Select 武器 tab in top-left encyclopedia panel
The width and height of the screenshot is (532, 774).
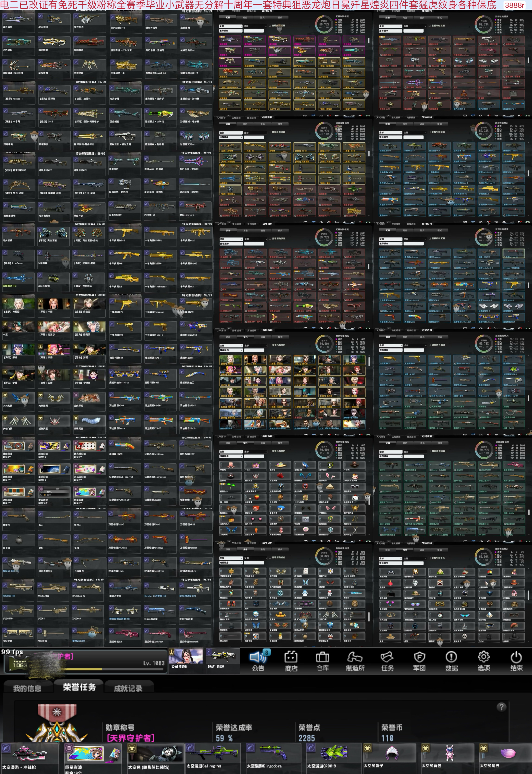(x=228, y=17)
